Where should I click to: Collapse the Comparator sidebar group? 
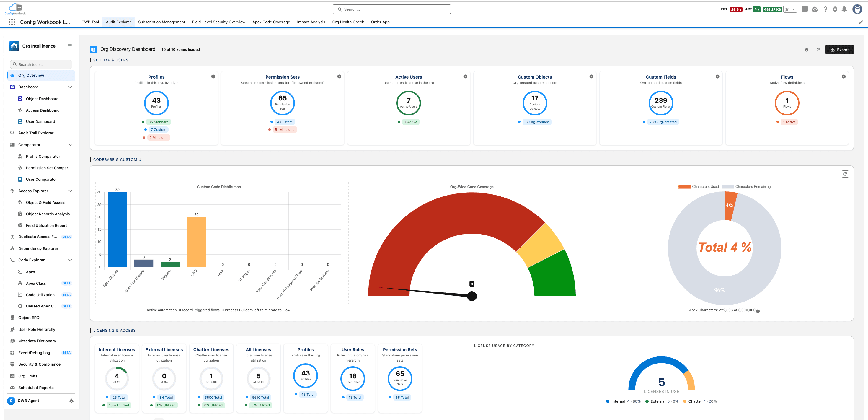(x=70, y=145)
